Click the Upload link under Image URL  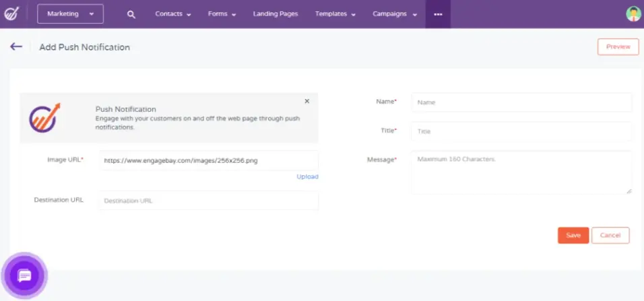pyautogui.click(x=307, y=176)
